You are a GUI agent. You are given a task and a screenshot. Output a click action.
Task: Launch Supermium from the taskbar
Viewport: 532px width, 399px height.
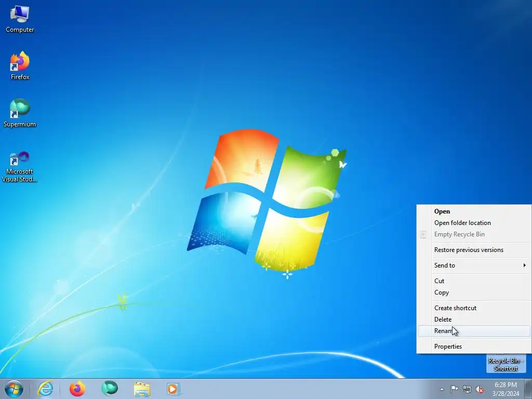coord(109,389)
